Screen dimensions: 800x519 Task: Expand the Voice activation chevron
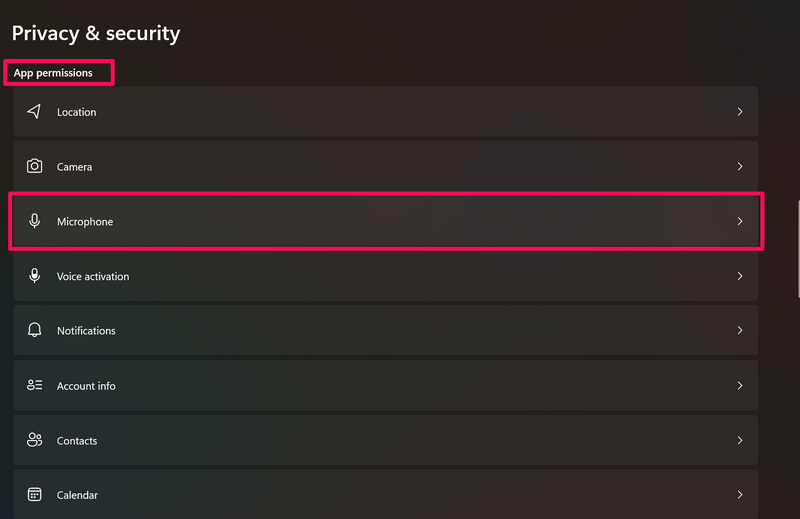coord(740,276)
